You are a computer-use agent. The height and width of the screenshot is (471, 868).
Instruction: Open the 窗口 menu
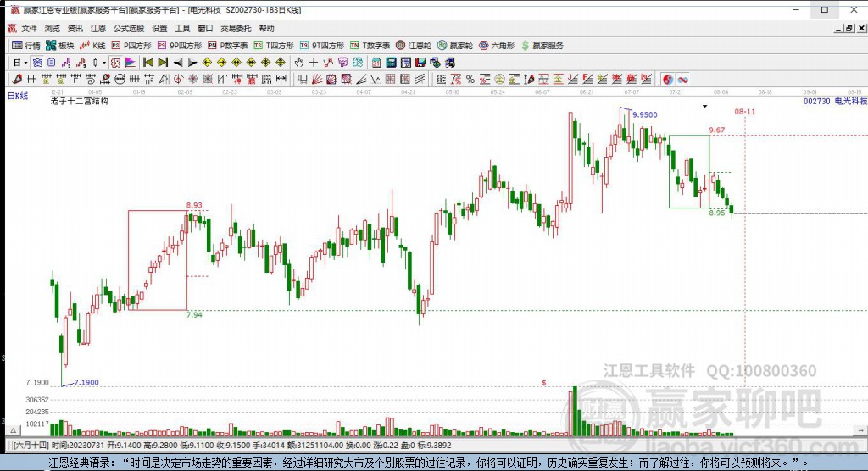click(205, 28)
